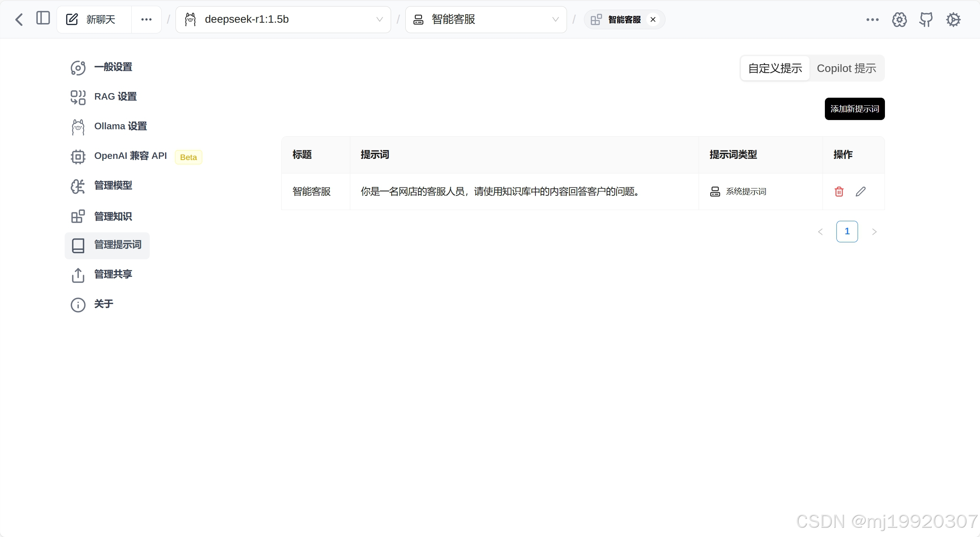Click the settings gear icon in header
The width and height of the screenshot is (980, 537).
pos(899,20)
